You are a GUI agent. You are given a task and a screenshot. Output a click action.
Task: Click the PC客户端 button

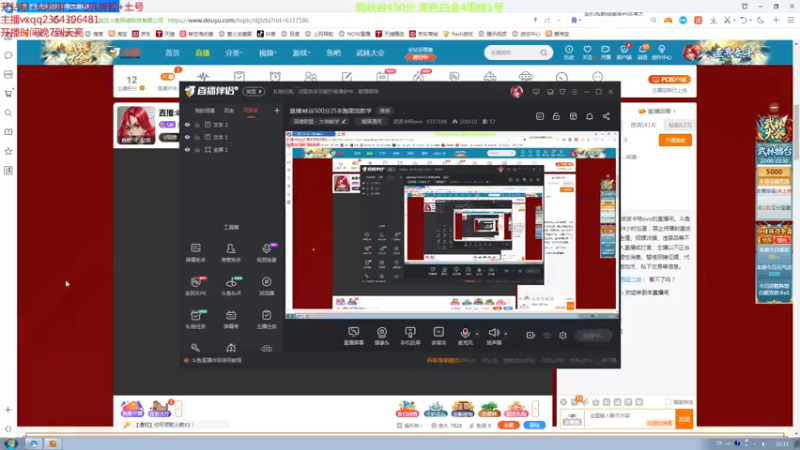tap(669, 79)
